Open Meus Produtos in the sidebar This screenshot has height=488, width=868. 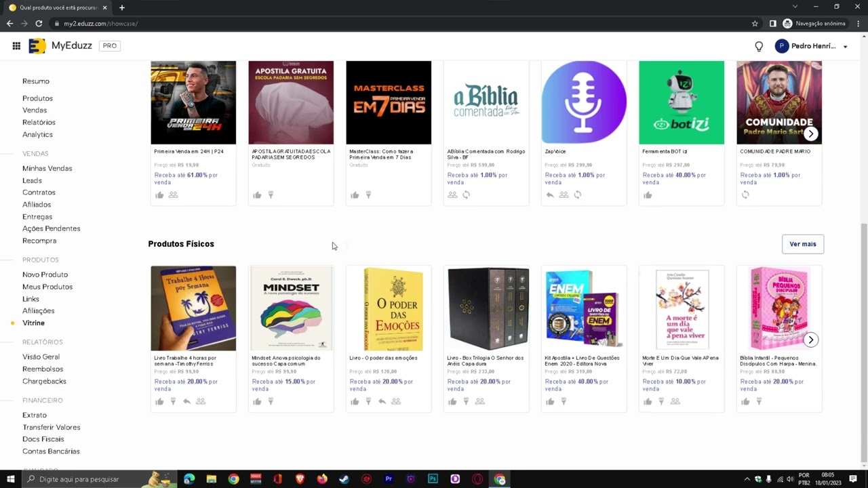[47, 287]
